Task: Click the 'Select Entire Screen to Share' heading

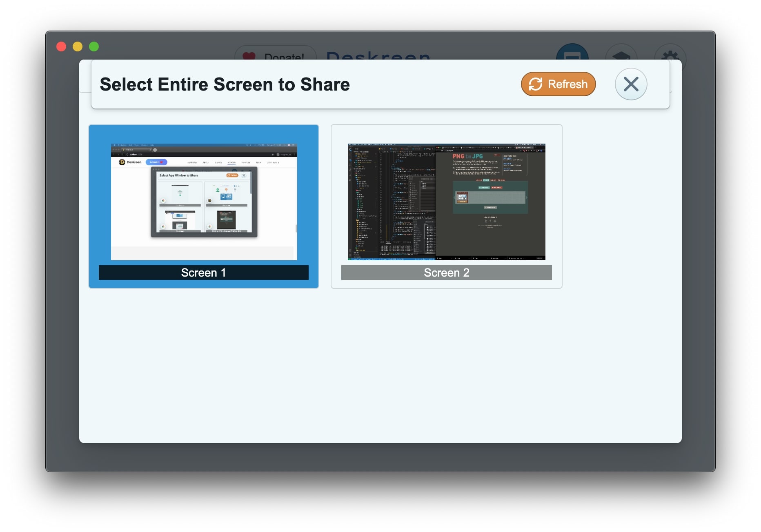Action: click(x=225, y=84)
